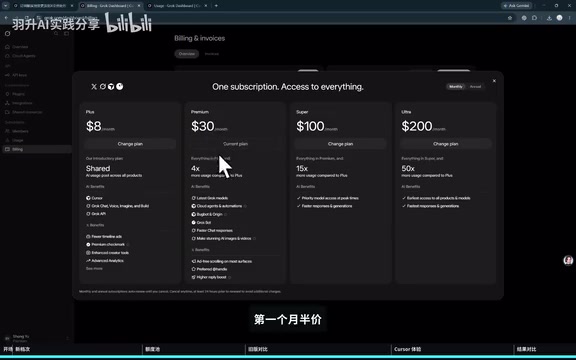Switch billing period to Annual
The image size is (576, 360).
click(x=475, y=87)
